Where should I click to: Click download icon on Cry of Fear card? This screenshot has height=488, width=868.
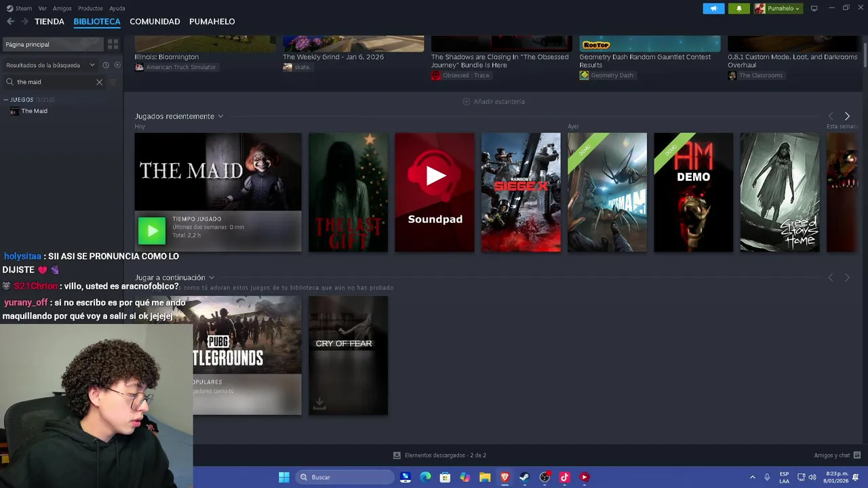pos(319,403)
